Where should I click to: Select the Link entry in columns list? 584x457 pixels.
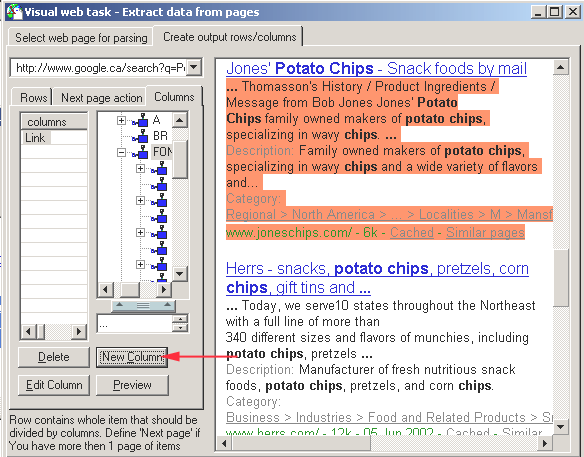tap(35, 138)
